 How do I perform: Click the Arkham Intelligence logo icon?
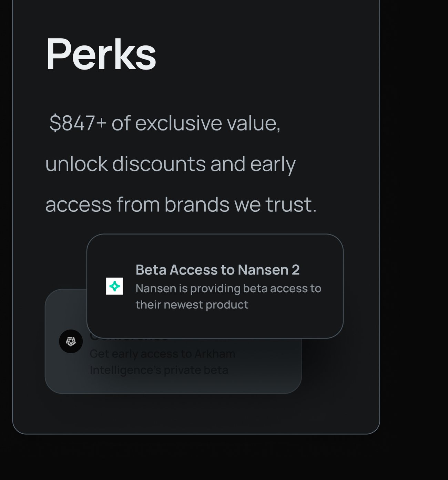(71, 341)
